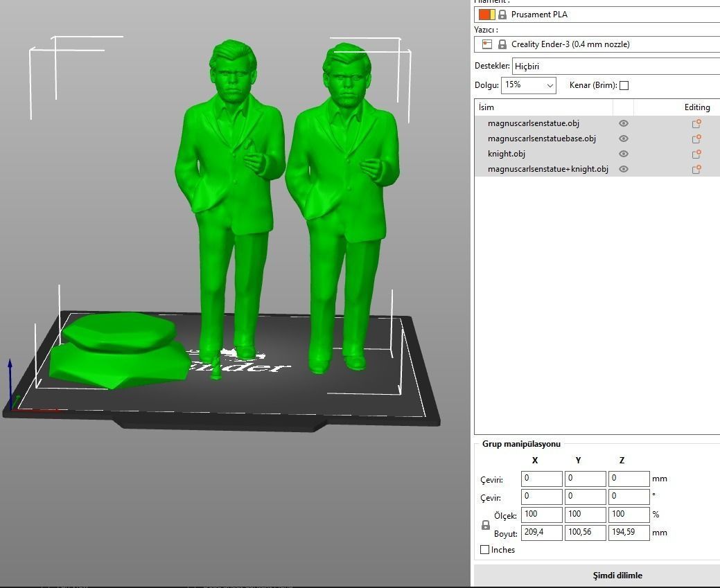This screenshot has width=720, height=588.
Task: Select magnuscarlsenstatue.obj in the object list
Action: (533, 123)
